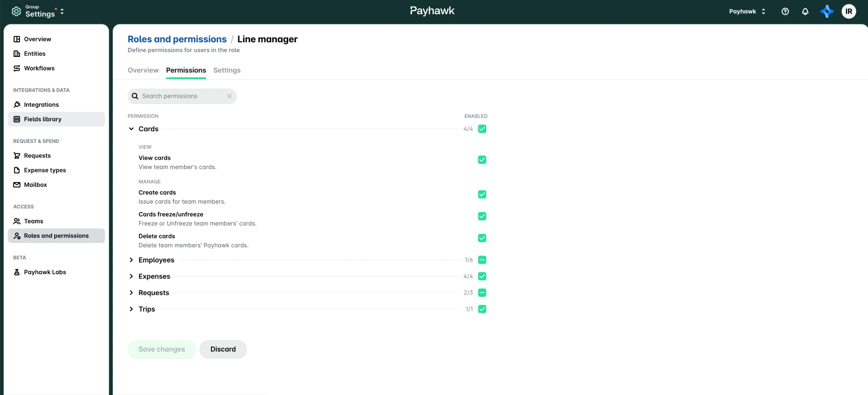The width and height of the screenshot is (868, 395).
Task: Click the Teams people icon
Action: tap(17, 221)
